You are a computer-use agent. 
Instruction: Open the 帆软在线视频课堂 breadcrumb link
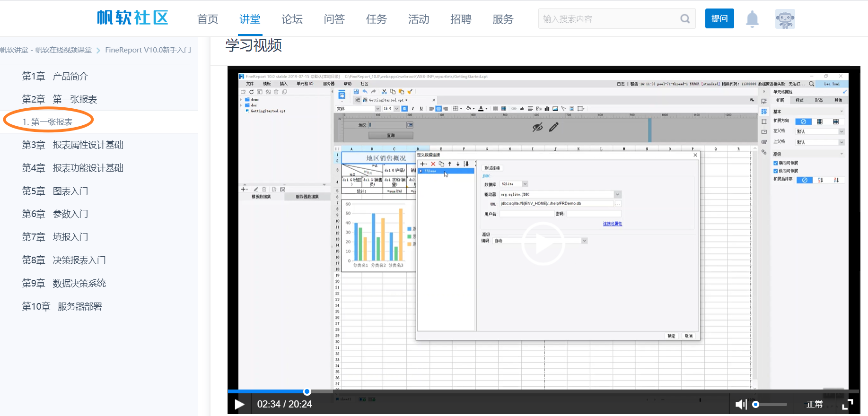click(63, 50)
